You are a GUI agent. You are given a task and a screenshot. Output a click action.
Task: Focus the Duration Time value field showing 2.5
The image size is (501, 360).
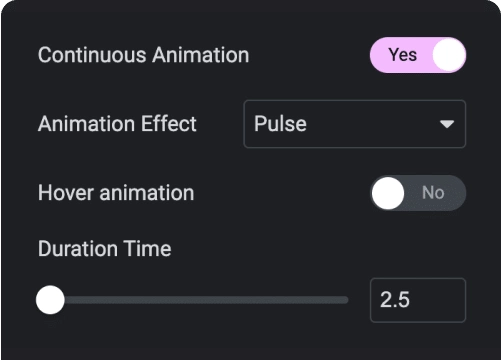418,300
